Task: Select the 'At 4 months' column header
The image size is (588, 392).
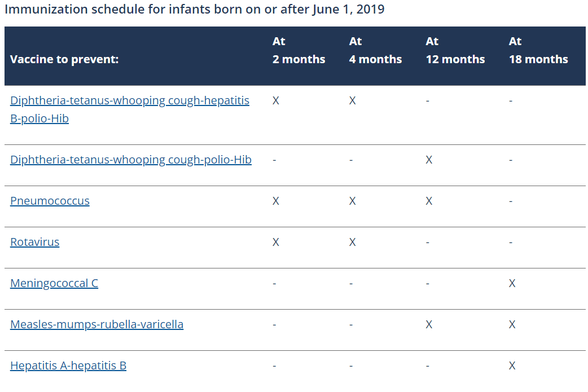Action: pos(375,51)
